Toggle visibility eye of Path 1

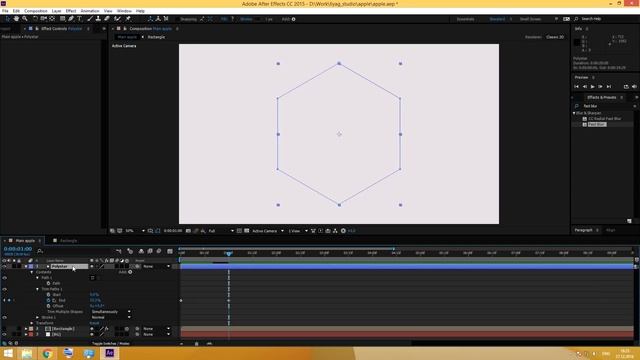click(x=4, y=278)
